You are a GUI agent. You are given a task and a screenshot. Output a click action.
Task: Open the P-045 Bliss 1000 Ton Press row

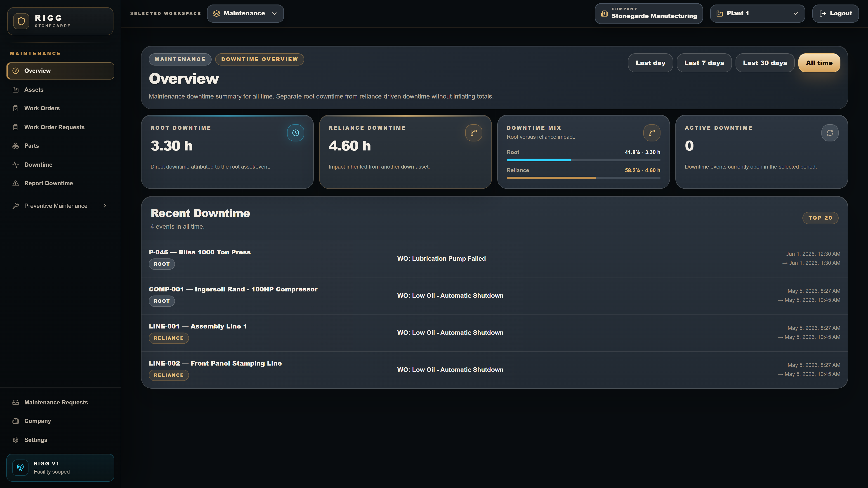[494, 259]
